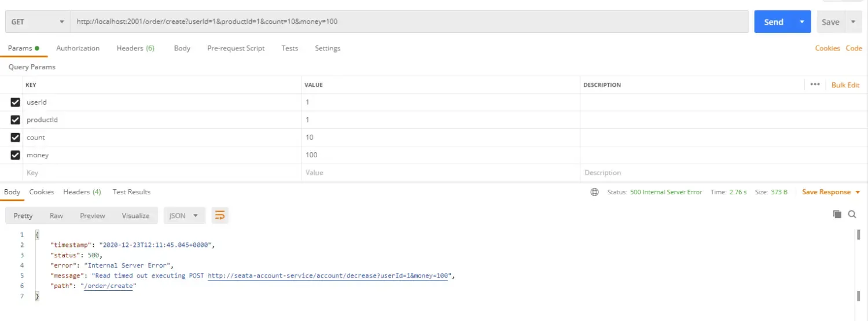868x321 pixels.
Task: Click the globe network icon beside Status
Action: 594,192
